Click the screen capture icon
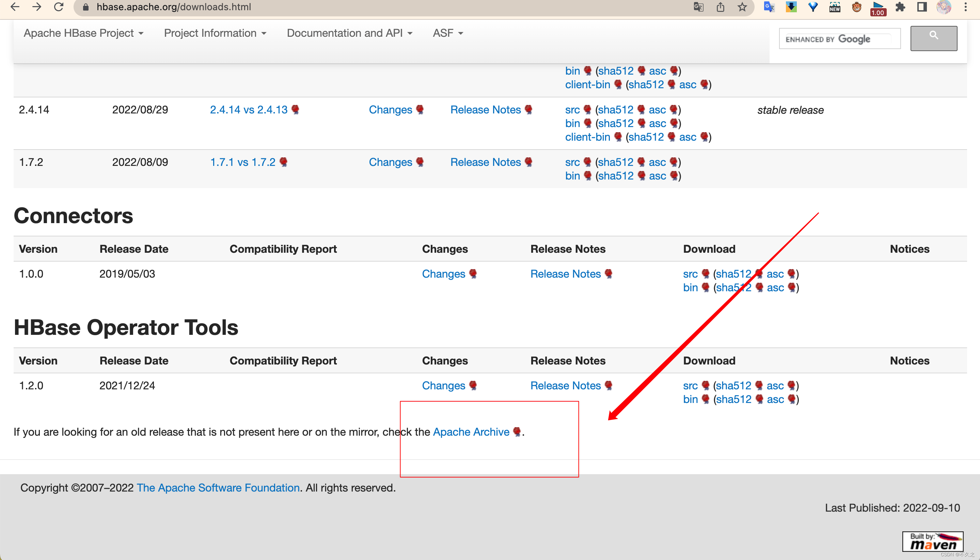 833,7
